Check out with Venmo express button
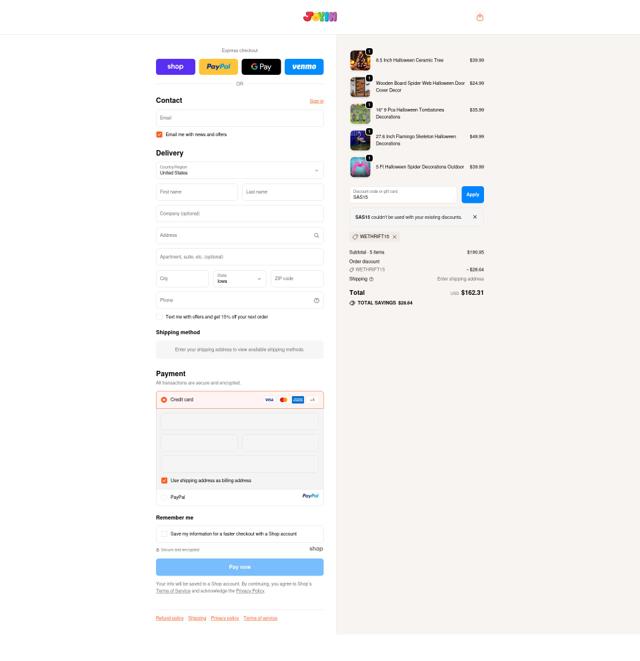The image size is (640, 661). point(304,67)
